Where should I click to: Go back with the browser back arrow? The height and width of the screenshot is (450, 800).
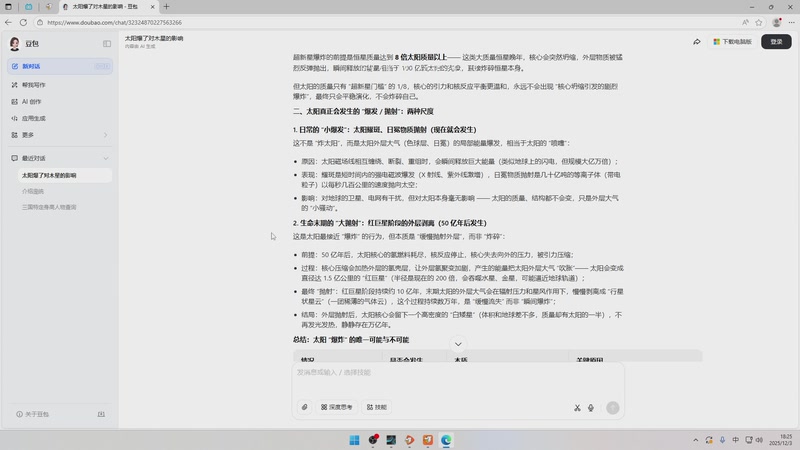[x=8, y=22]
